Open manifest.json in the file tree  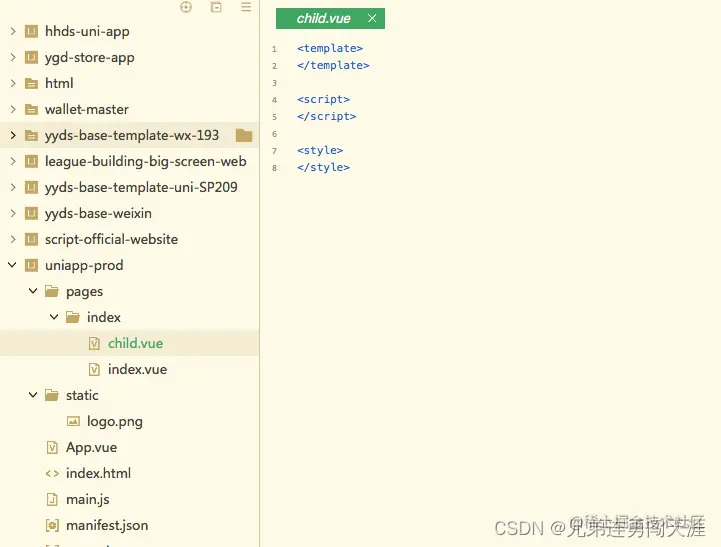click(107, 525)
